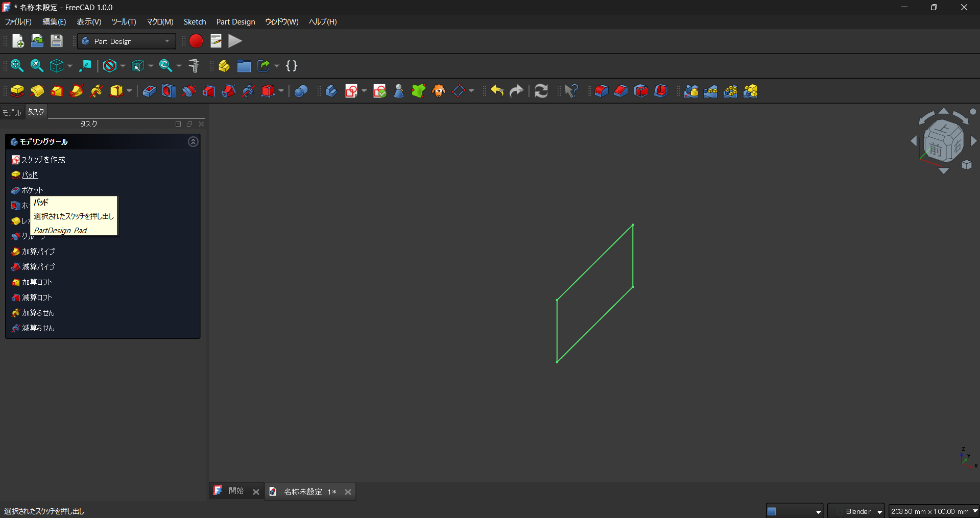Undo the last action

[497, 91]
